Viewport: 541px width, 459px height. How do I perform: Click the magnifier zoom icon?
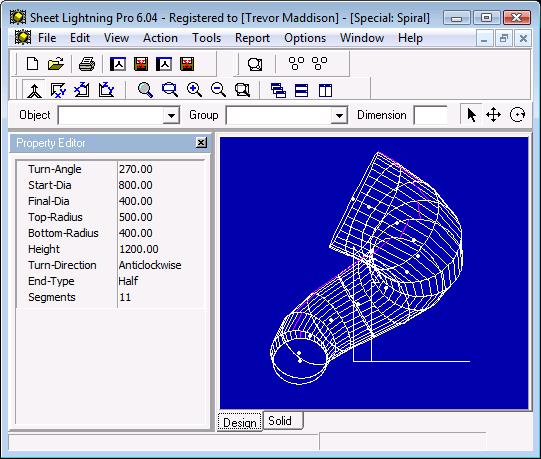[145, 90]
